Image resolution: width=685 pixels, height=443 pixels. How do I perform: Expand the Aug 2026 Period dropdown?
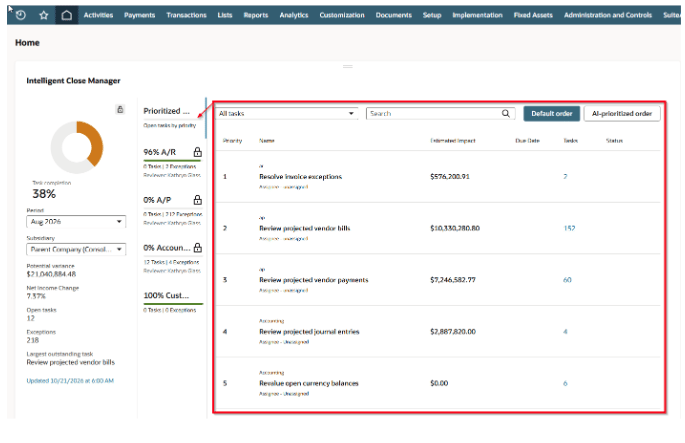76,222
